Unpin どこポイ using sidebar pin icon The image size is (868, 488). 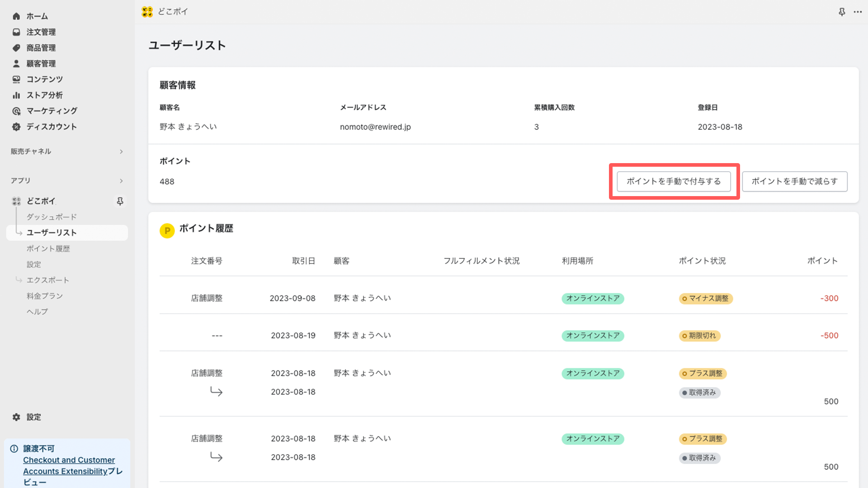pyautogui.click(x=120, y=201)
